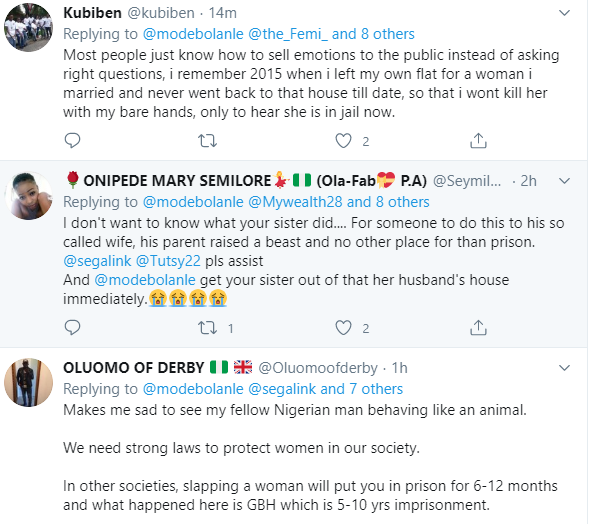Open ONIPEDE MARY SEMILORE's avatar

28,195
